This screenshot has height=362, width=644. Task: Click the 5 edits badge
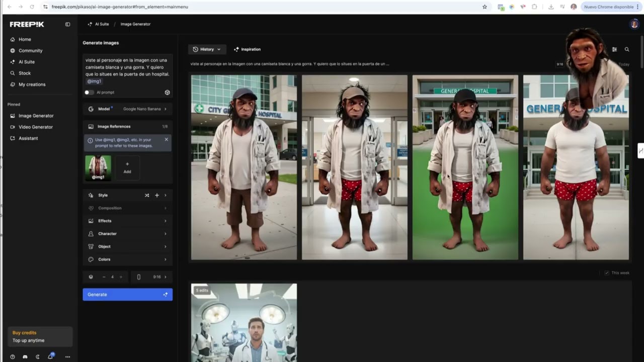202,291
